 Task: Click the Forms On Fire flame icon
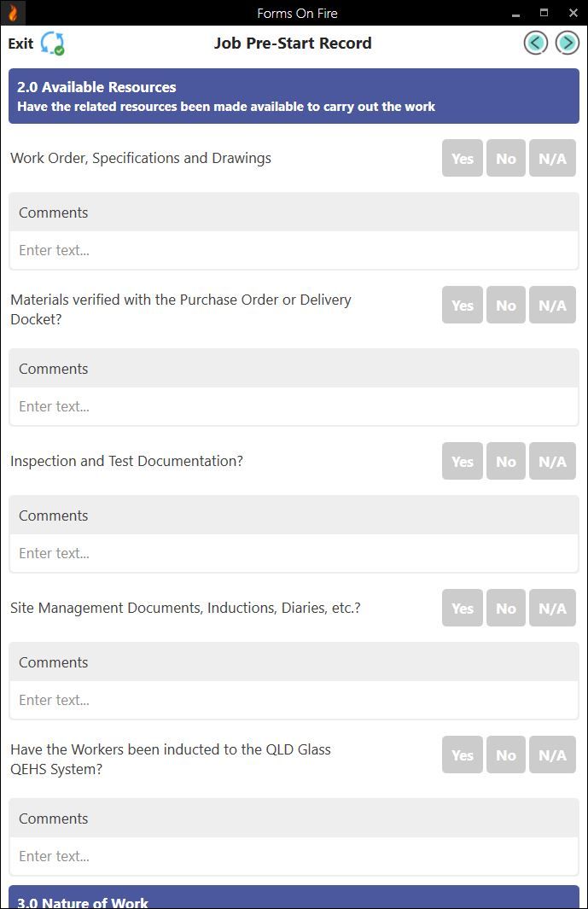[12, 13]
